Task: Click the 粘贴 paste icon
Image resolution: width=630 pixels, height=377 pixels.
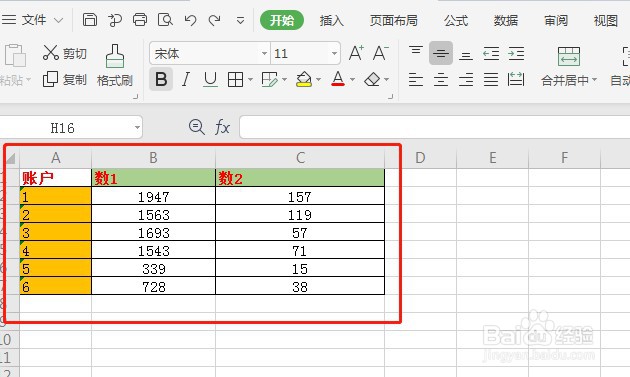Action: pyautogui.click(x=15, y=55)
